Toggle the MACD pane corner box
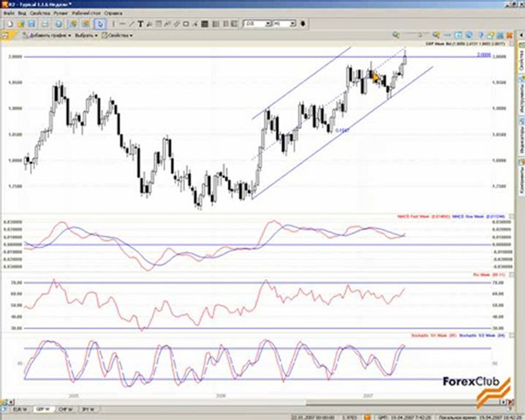The width and height of the screenshot is (525, 420). coord(511,216)
